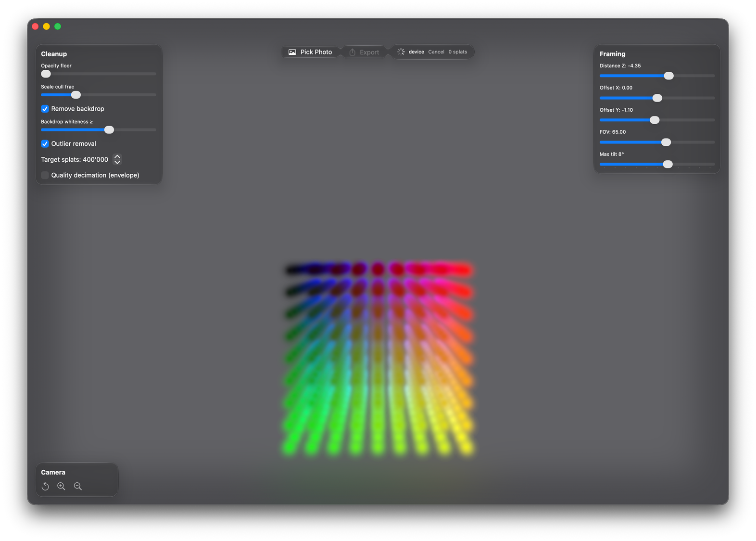Click the Framing panel title
This screenshot has width=756, height=541.
click(x=612, y=54)
